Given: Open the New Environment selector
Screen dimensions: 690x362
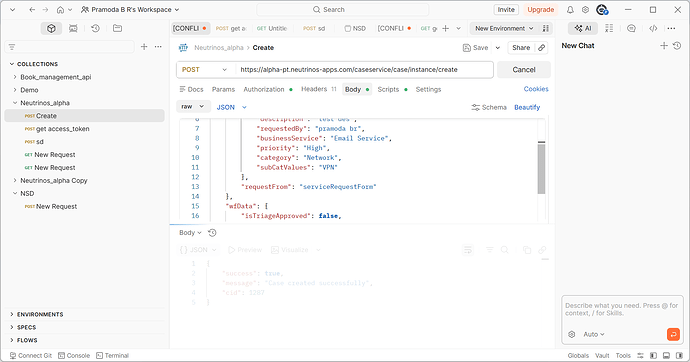Looking at the screenshot, I should (x=504, y=29).
